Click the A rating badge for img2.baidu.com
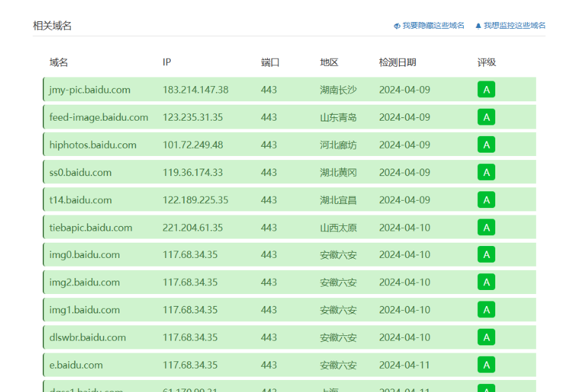This screenshot has width=584, height=392. pyautogui.click(x=487, y=282)
